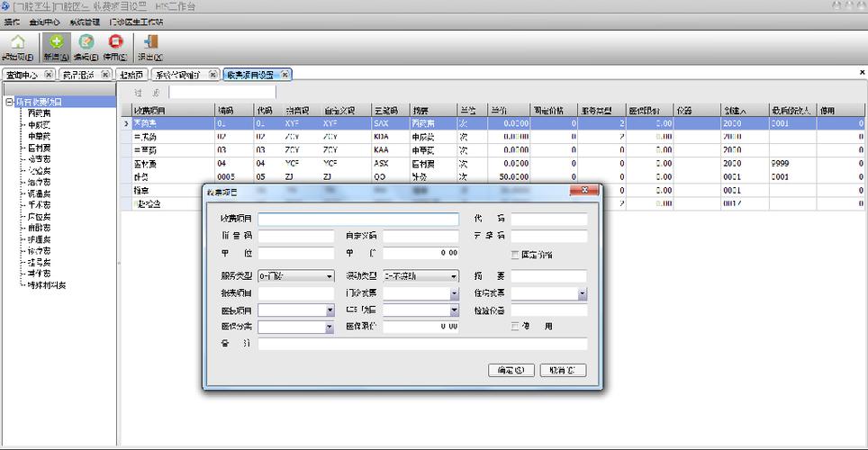This screenshot has height=450, width=868.
Task: Click the application logo in the title bar
Action: tap(5, 6)
